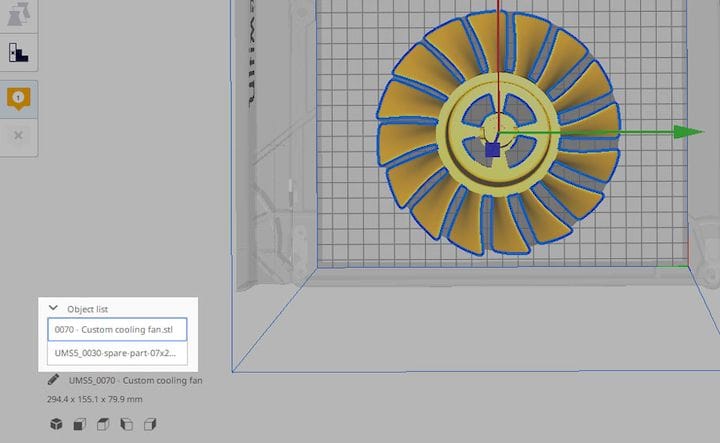Click the disabled extruder X button

[x=19, y=136]
